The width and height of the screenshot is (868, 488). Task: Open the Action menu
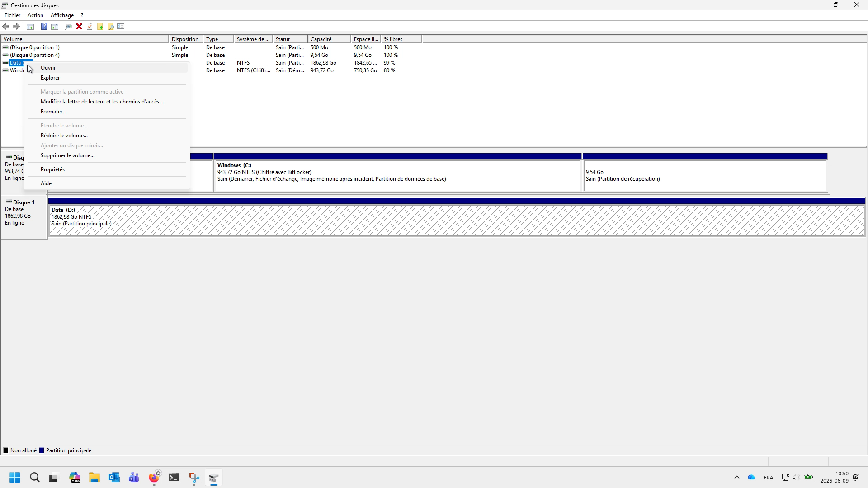pos(35,15)
